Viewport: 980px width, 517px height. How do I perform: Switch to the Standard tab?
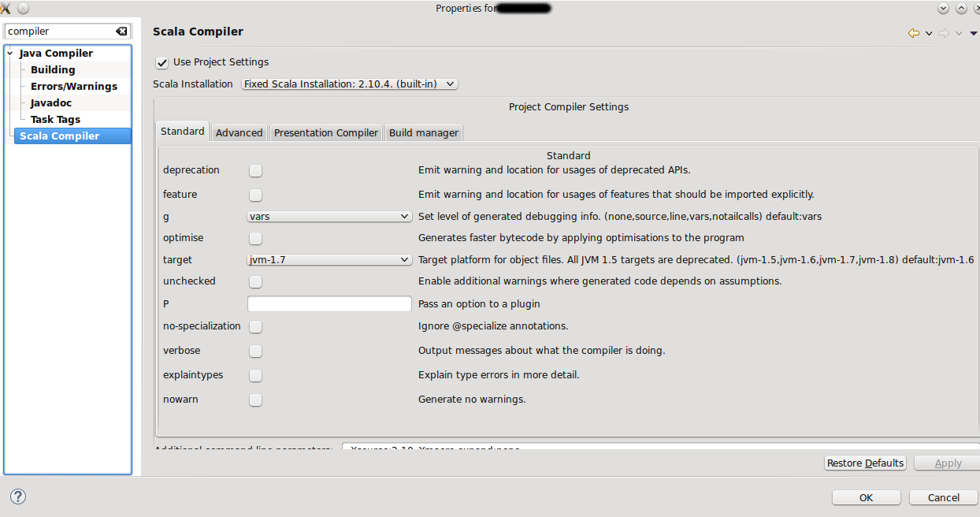tap(183, 132)
